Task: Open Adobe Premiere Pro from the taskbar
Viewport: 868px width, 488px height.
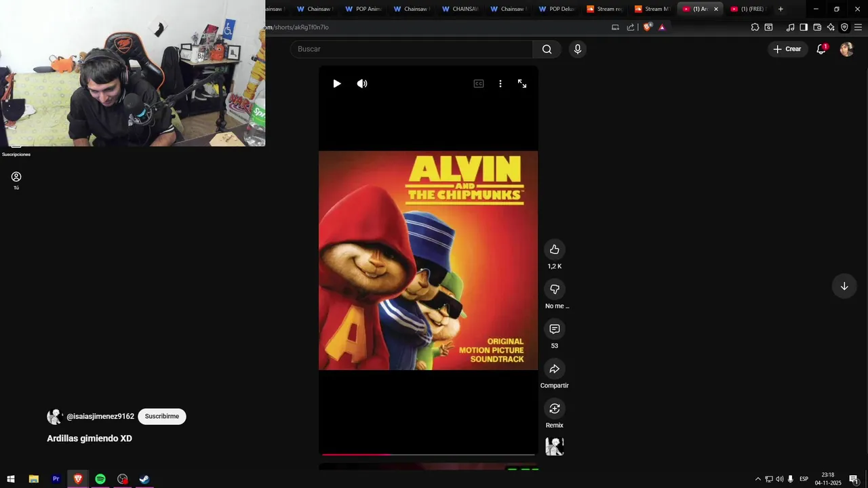Action: pos(56,479)
